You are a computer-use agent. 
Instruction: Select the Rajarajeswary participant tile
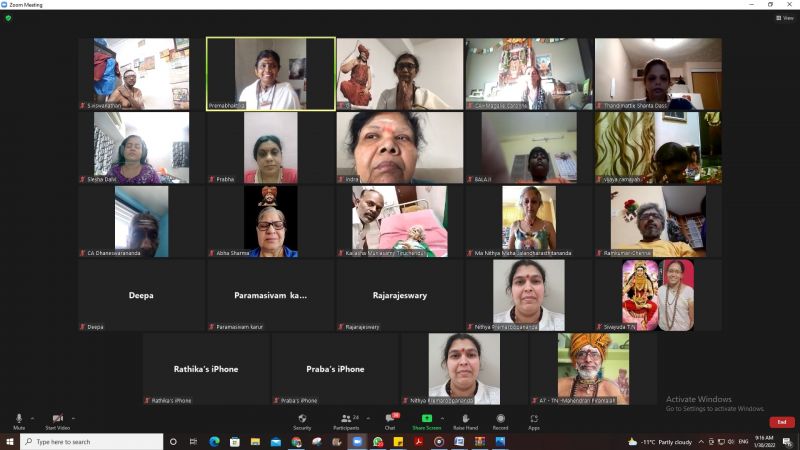tap(400, 295)
